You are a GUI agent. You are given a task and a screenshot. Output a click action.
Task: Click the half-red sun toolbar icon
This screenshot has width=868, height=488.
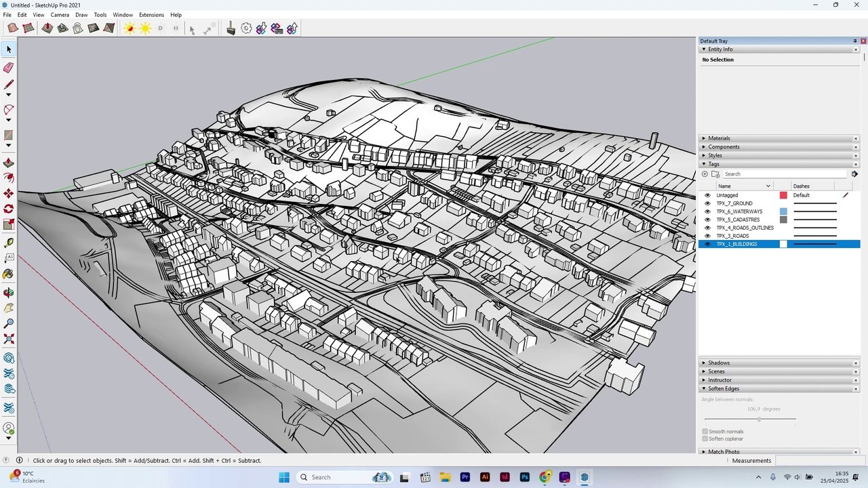[x=130, y=28]
